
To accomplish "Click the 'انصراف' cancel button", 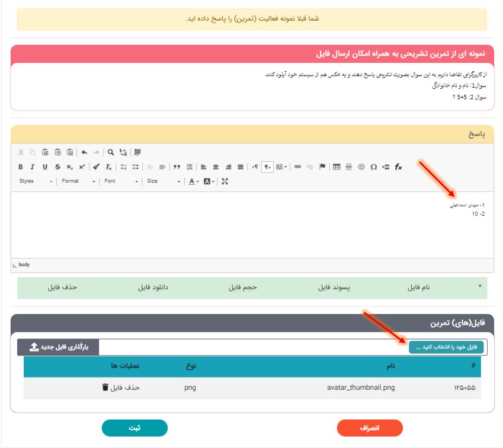I will click(370, 428).
